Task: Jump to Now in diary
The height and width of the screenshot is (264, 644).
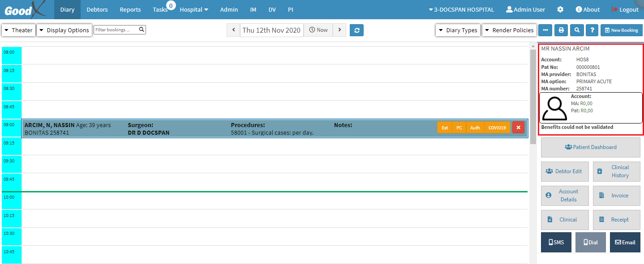Action: 318,30
